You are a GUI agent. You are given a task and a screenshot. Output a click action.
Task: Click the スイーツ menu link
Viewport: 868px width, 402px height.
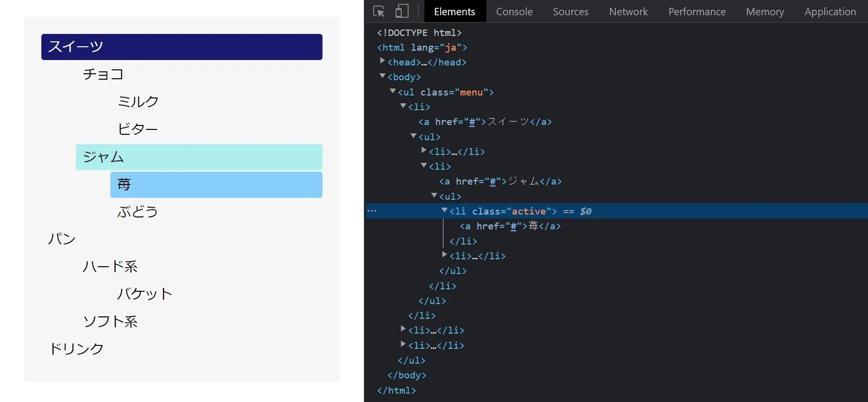coord(182,47)
